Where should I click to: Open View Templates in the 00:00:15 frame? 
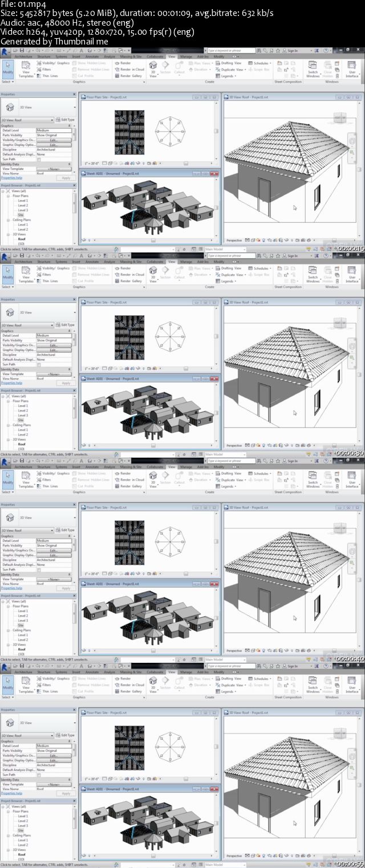[26, 70]
